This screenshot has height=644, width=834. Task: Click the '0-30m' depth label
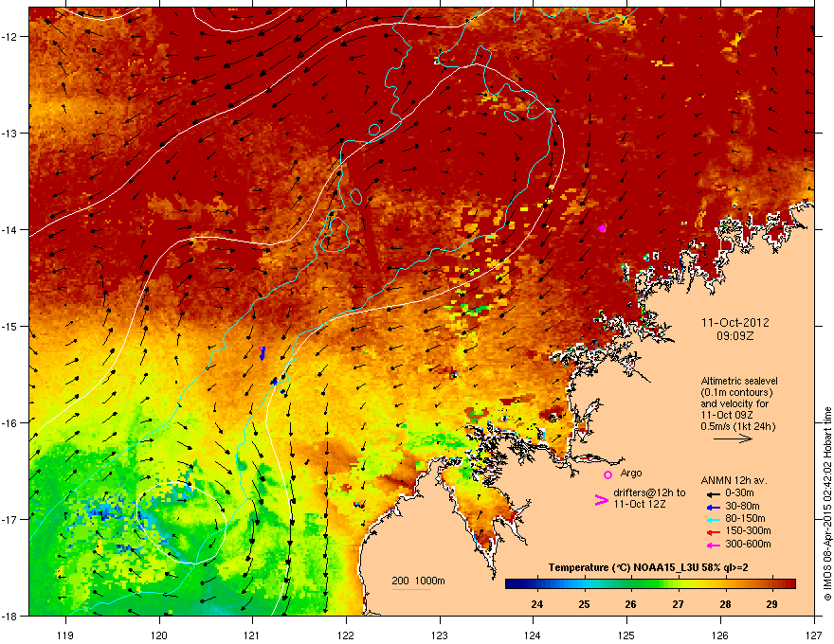coord(739,493)
